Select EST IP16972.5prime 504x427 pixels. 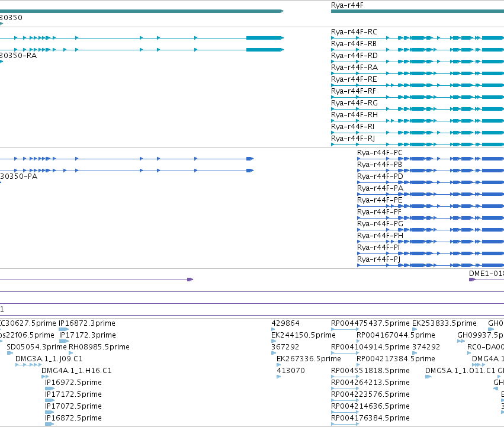[73, 383]
